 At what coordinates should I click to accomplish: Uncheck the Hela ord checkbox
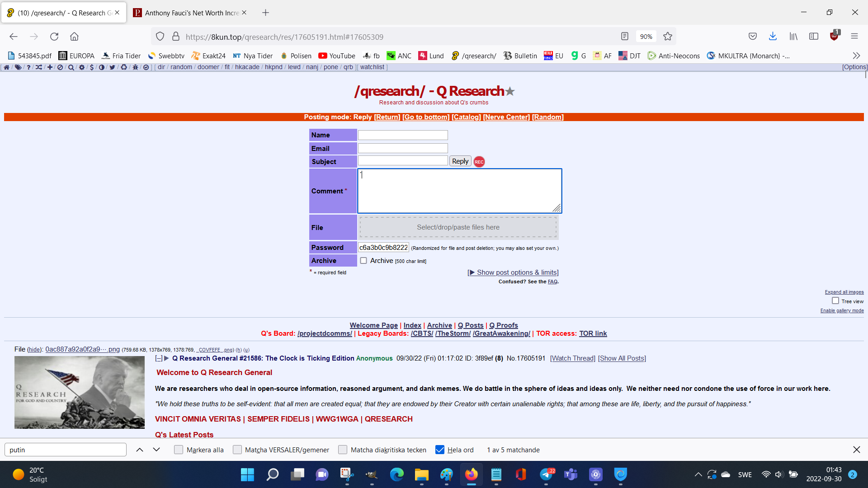tap(440, 450)
